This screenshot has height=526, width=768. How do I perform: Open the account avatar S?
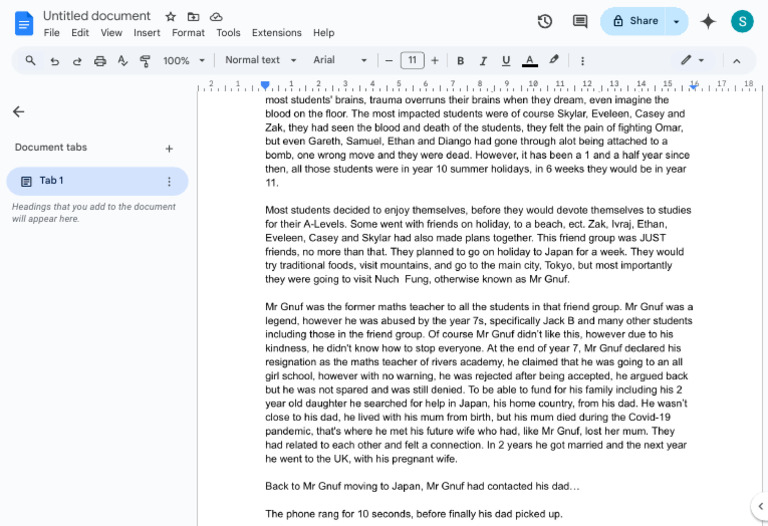pos(742,21)
